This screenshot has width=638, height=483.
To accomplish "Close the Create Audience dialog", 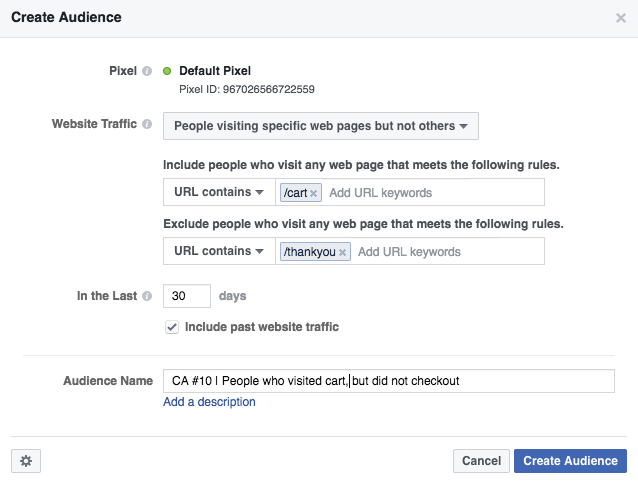I will (621, 18).
